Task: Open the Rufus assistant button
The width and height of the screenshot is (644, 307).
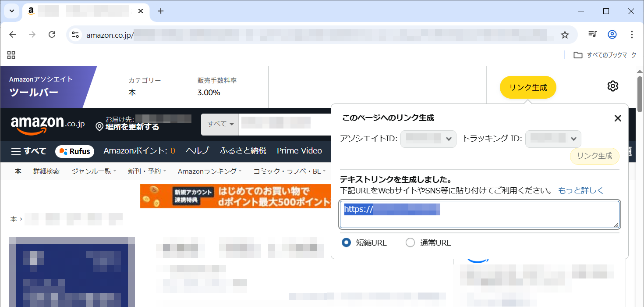Action: (75, 151)
